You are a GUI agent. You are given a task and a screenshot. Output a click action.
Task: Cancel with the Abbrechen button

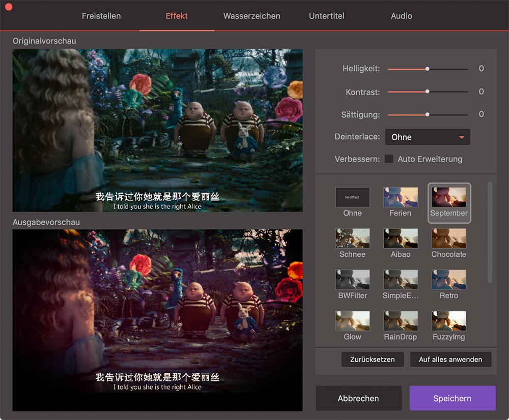click(x=359, y=398)
